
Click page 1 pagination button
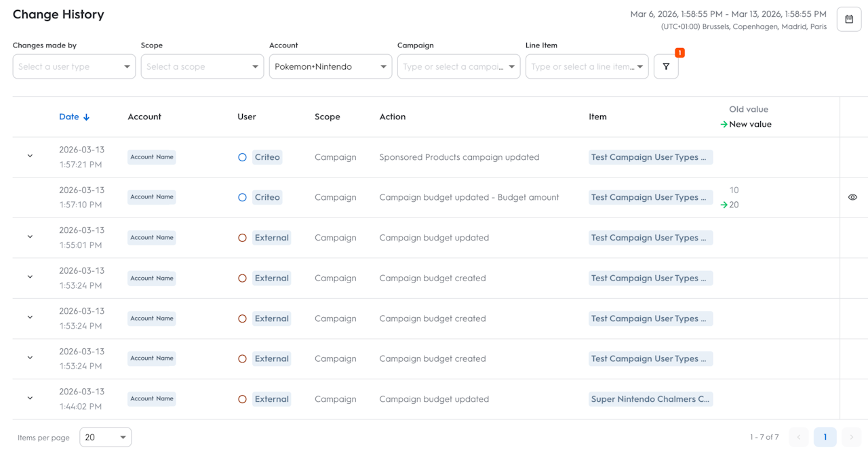pos(825,437)
